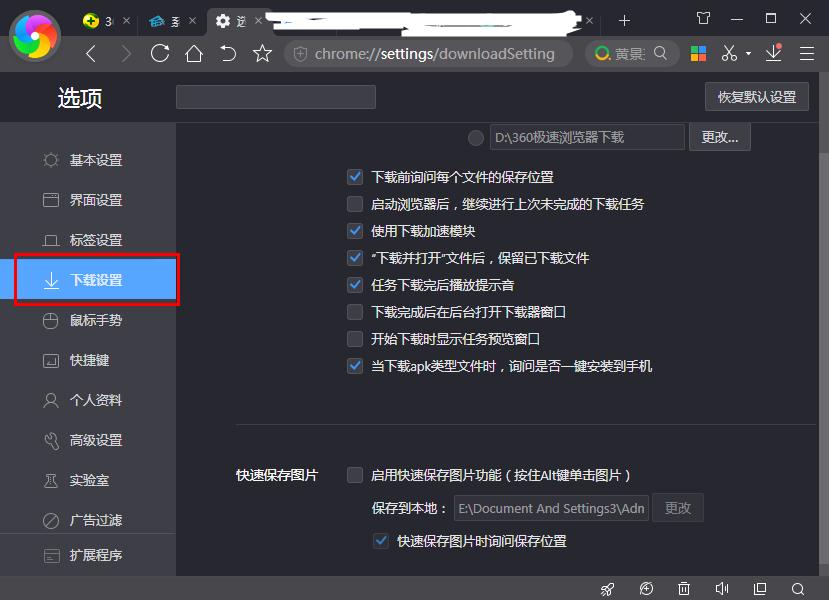The image size is (829, 600).
Task: Enable the quick image save feature
Action: click(355, 475)
